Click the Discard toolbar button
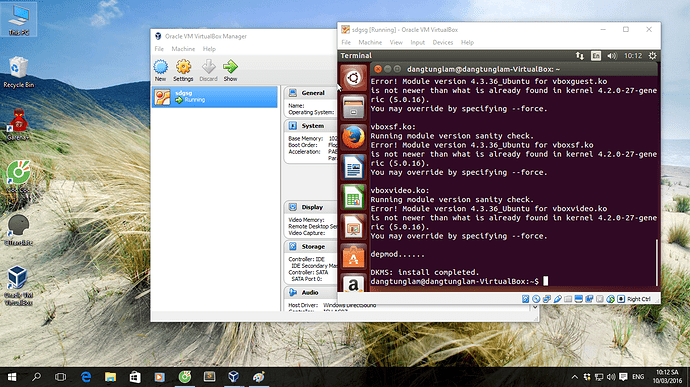 coord(208,70)
